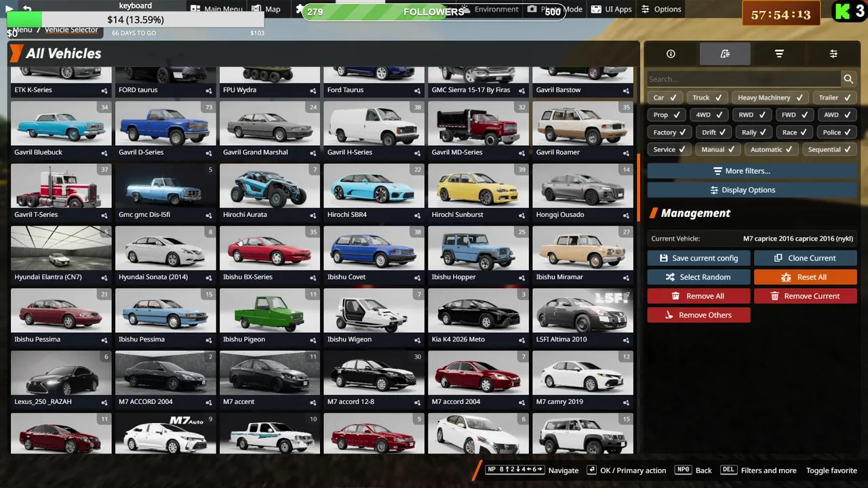The width and height of the screenshot is (868, 488).
Task: Click Remove All button
Action: [698, 296]
